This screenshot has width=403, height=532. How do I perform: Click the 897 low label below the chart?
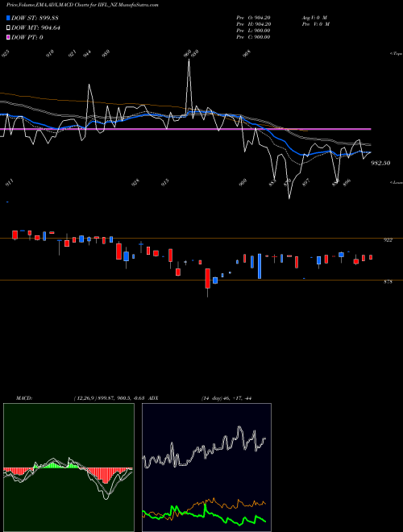coord(306,183)
